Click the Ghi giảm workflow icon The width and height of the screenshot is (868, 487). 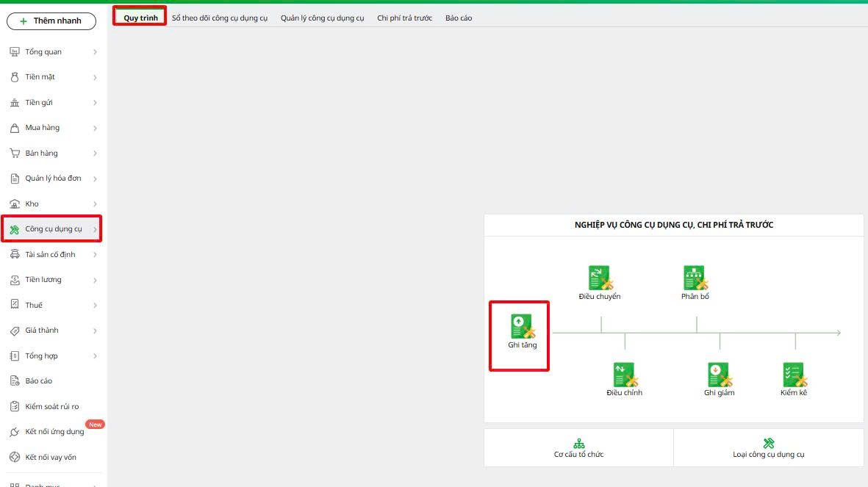point(720,374)
